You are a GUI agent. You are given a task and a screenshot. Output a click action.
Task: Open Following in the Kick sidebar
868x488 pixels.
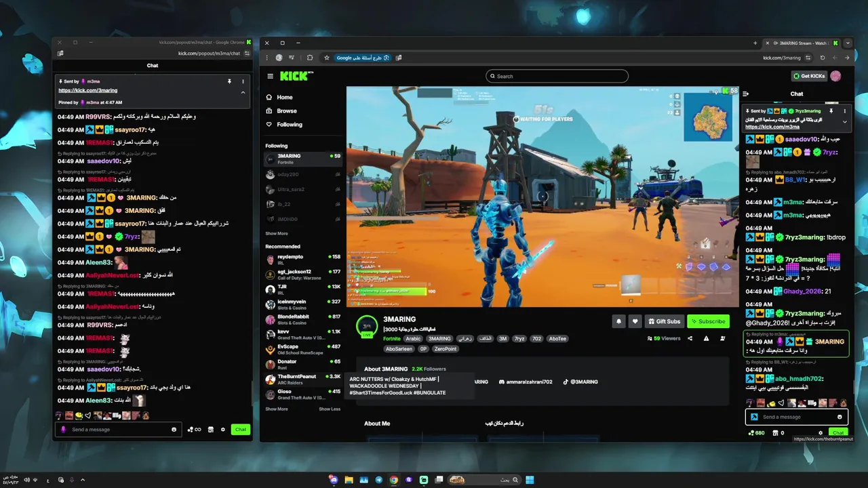coord(283,124)
